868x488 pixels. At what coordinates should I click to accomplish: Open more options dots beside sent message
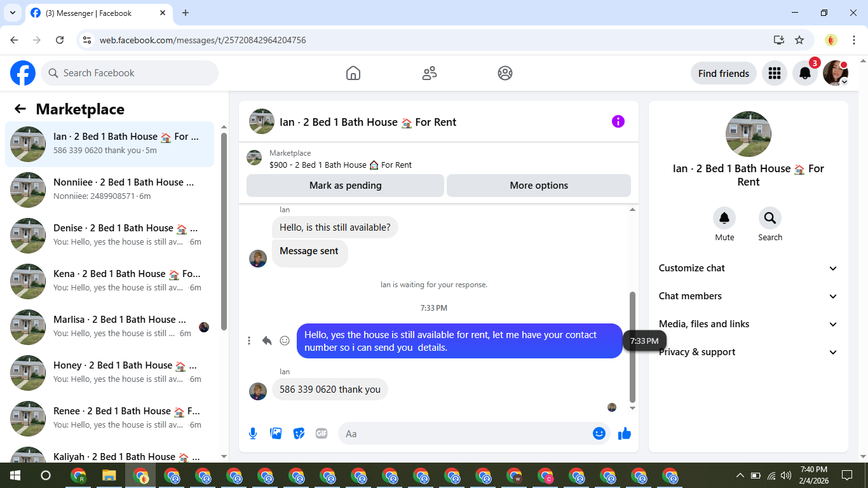(249, 341)
